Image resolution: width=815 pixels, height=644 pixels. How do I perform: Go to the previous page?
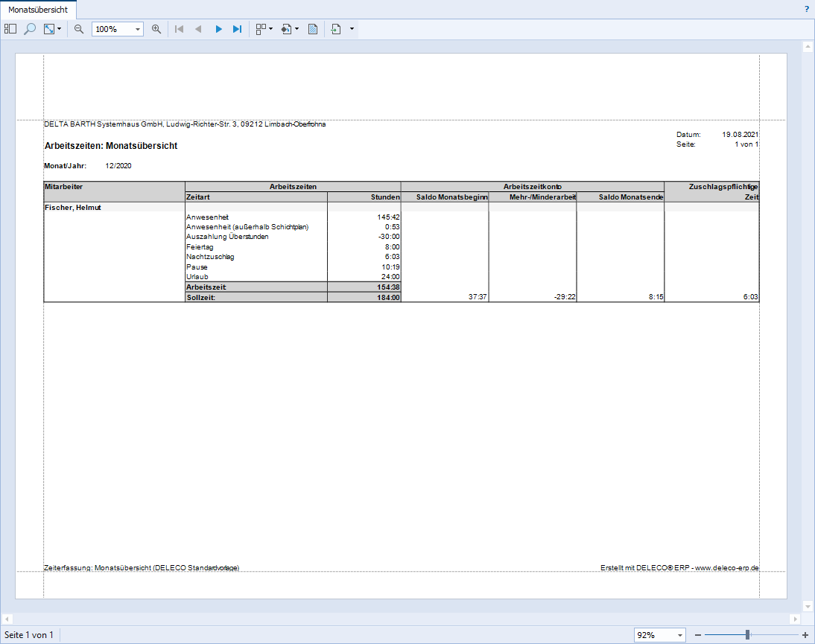(x=198, y=29)
